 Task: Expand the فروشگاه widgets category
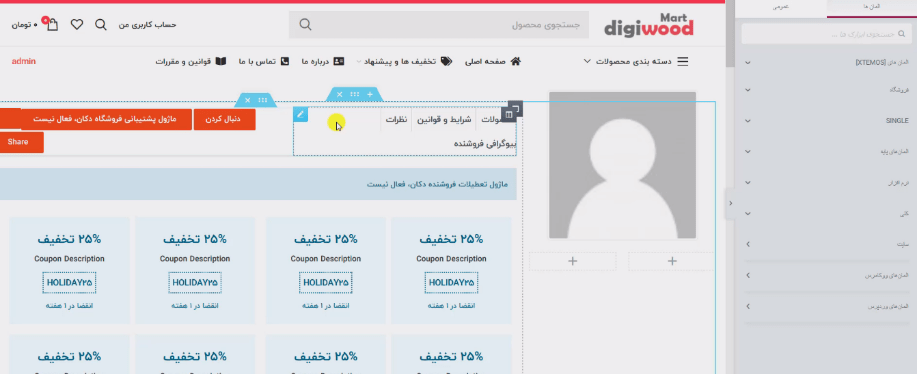tap(826, 90)
